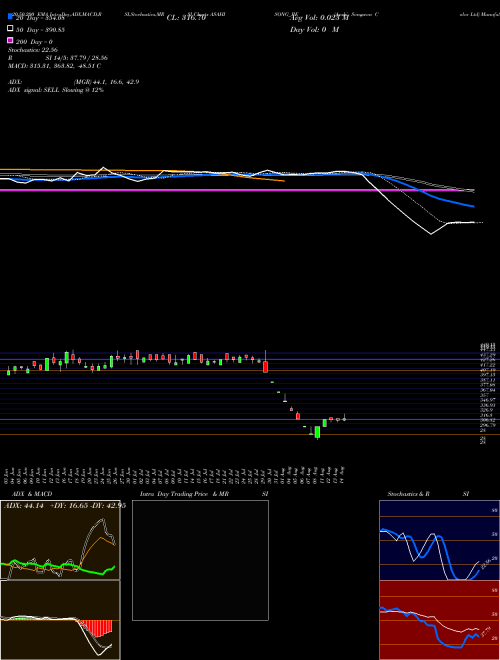Select the MACD values line

click(54, 66)
